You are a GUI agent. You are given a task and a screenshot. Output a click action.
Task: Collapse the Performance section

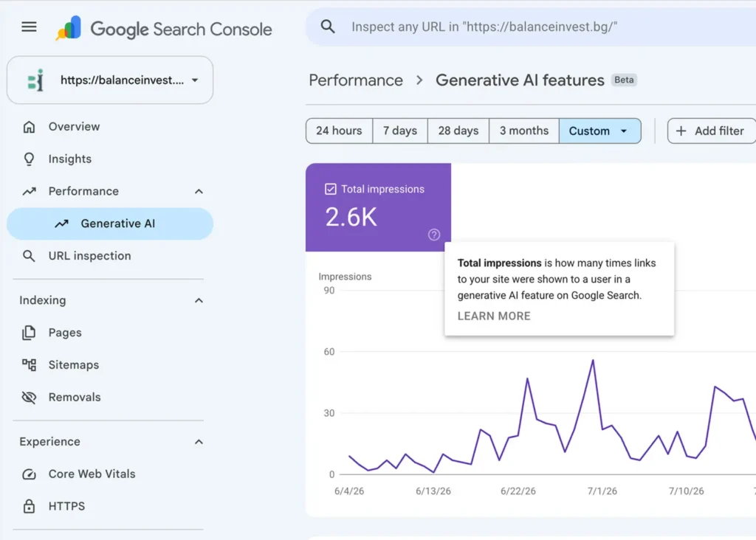click(x=199, y=191)
